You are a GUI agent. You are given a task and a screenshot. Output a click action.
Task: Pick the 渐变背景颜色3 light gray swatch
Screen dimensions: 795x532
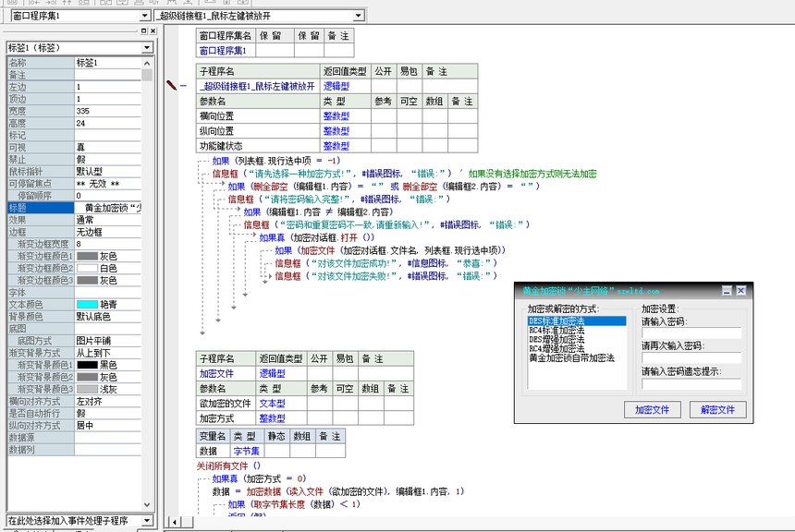[87, 389]
